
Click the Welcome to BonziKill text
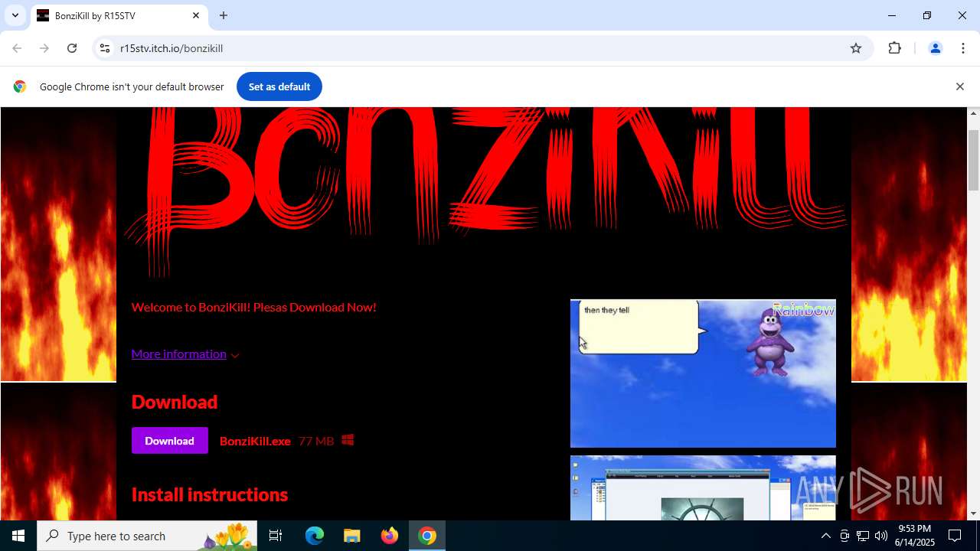(253, 307)
